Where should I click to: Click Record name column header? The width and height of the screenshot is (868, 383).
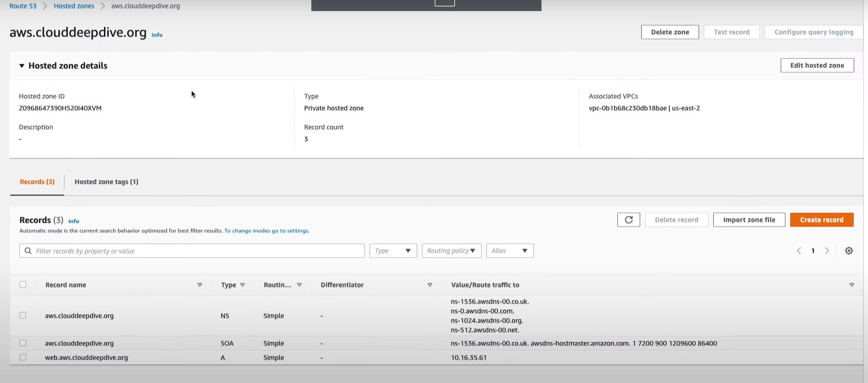[x=65, y=285]
